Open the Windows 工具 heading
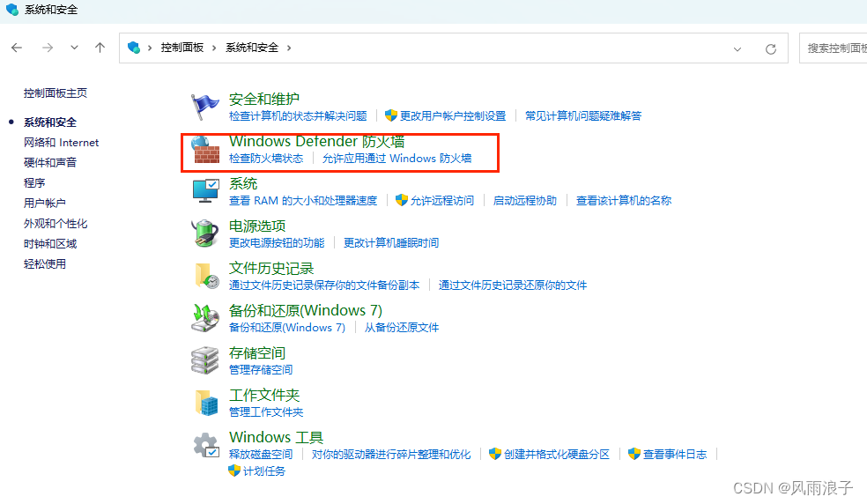This screenshot has width=867, height=504. [276, 438]
